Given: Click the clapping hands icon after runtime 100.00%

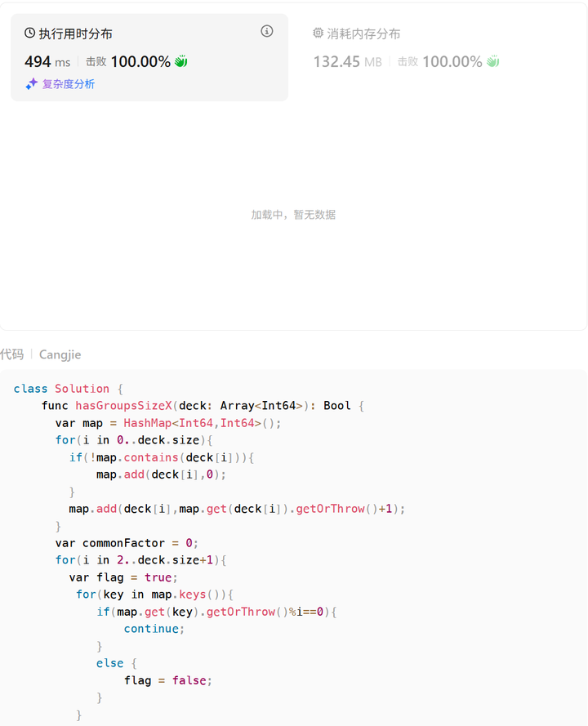Looking at the screenshot, I should [181, 61].
